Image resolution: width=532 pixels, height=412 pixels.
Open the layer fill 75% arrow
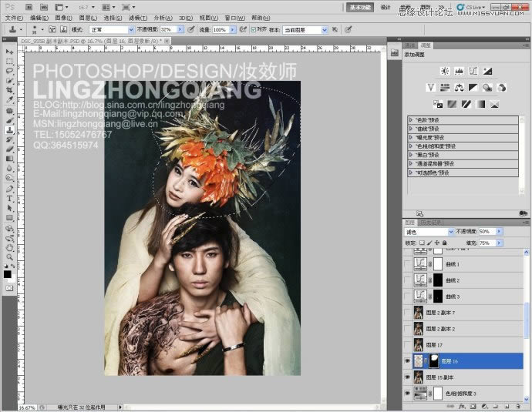click(x=499, y=243)
